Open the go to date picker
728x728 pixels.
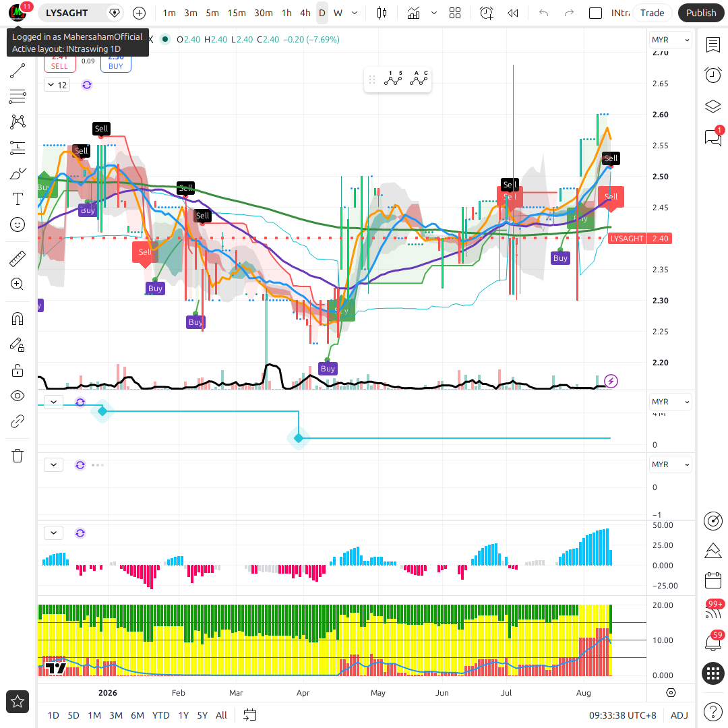click(250, 715)
